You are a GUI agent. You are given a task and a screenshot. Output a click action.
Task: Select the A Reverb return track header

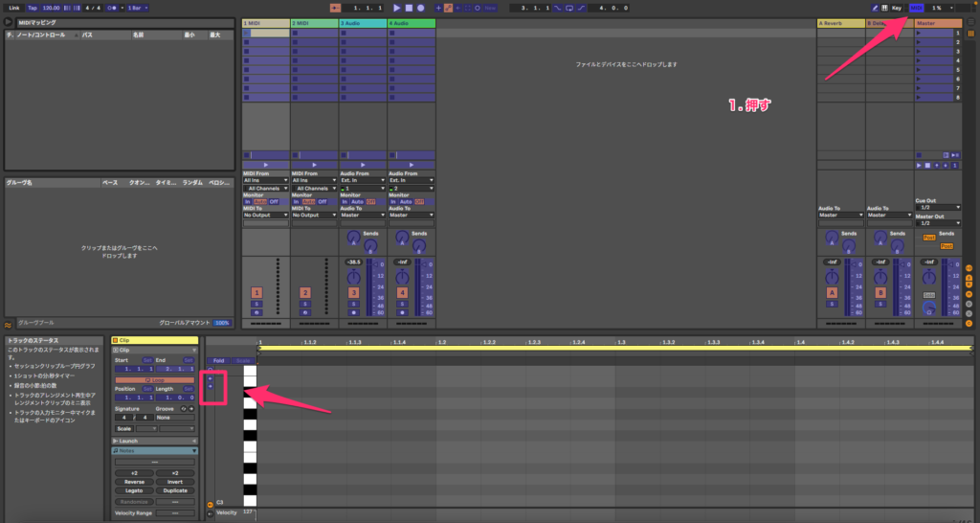(840, 22)
